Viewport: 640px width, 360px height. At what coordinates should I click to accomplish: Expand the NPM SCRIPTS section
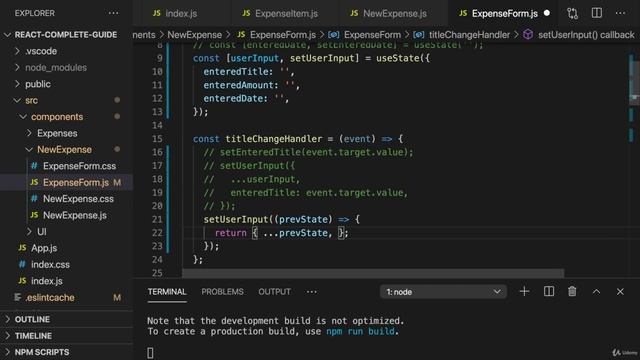point(7,352)
